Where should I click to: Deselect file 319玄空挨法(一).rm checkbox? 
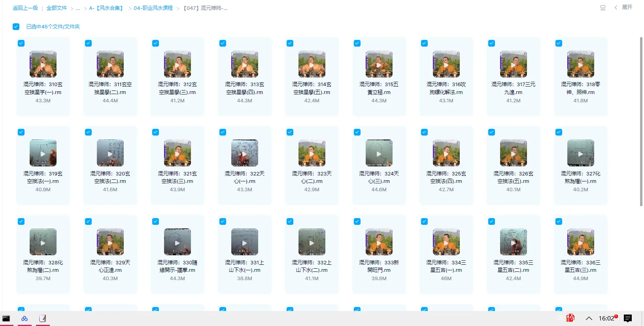pyautogui.click(x=21, y=132)
